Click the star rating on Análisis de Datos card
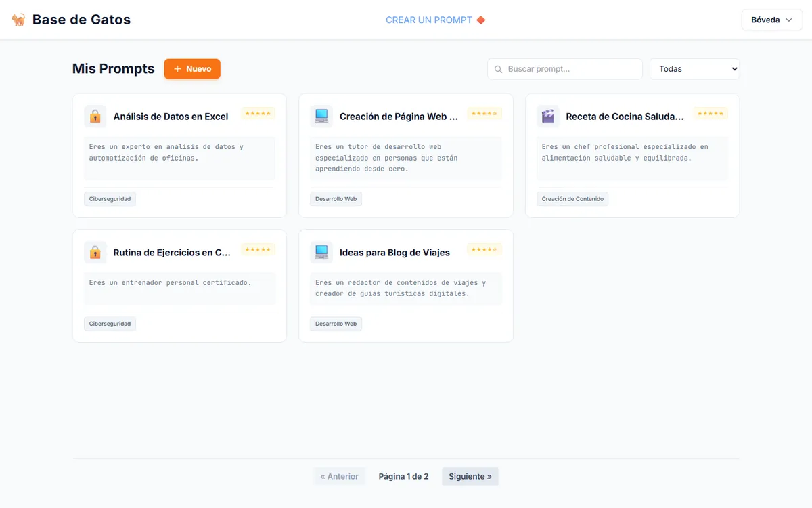This screenshot has width=812, height=508. [258, 113]
